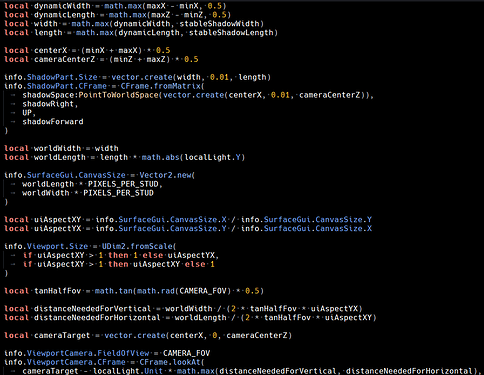Image resolution: width=484 pixels, height=375 pixels.
Task: Click the local uiAspectYX declaration line
Action: (188, 229)
